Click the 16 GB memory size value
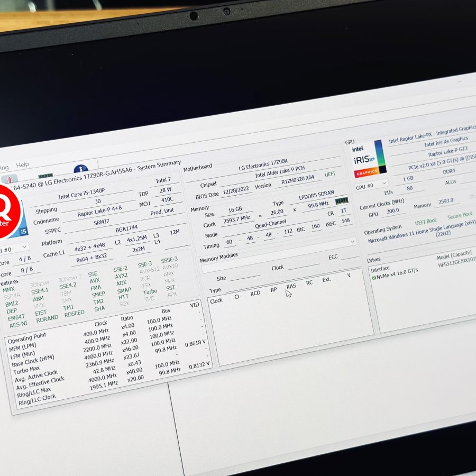Image resolution: width=476 pixels, height=476 pixels. [x=235, y=209]
